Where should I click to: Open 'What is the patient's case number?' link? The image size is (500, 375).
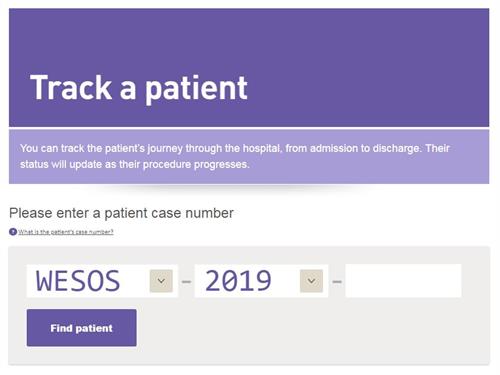pyautogui.click(x=66, y=232)
